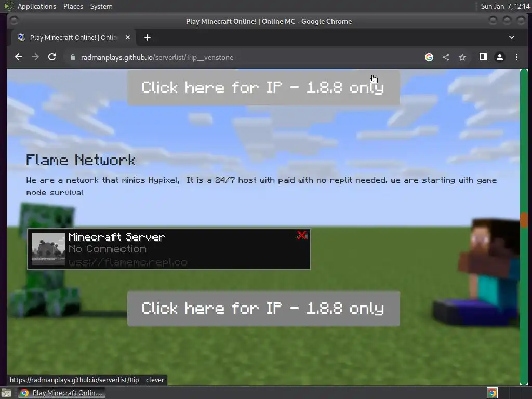The height and width of the screenshot is (399, 532).
Task: Close the Play Minecraft Online tab
Action: [128, 37]
